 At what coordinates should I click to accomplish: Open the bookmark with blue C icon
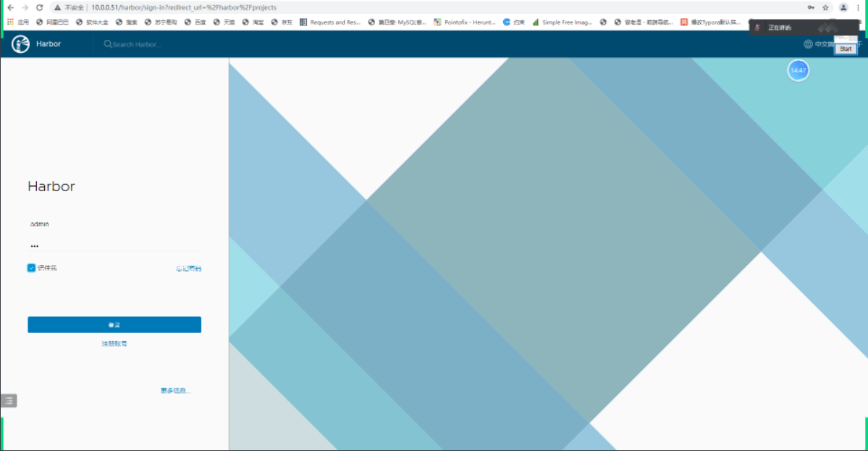click(x=514, y=22)
